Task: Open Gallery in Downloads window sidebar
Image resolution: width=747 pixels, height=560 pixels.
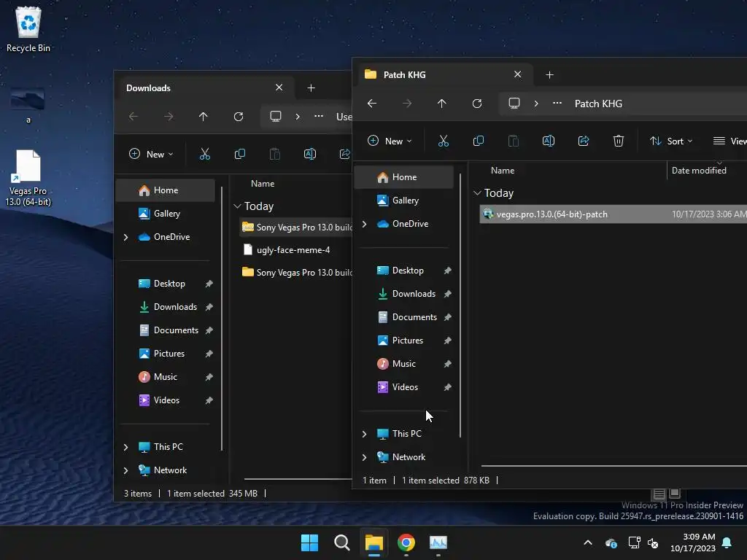Action: [166, 214]
